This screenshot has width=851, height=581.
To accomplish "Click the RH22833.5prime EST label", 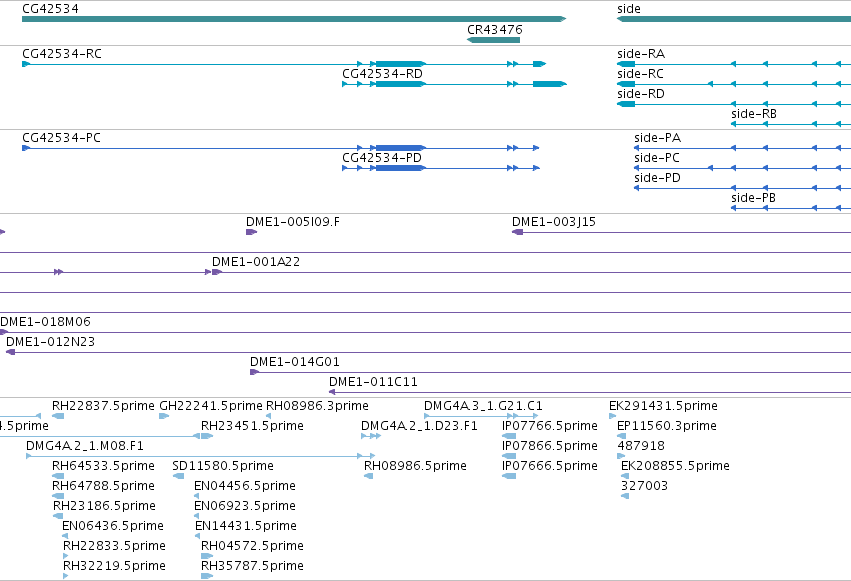I will [x=114, y=546].
